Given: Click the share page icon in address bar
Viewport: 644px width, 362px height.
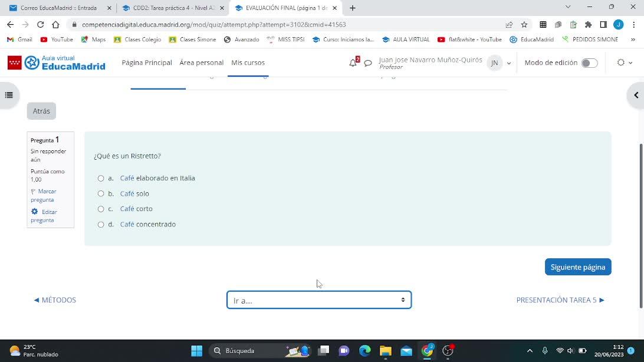Looking at the screenshot, I should coord(510,25).
